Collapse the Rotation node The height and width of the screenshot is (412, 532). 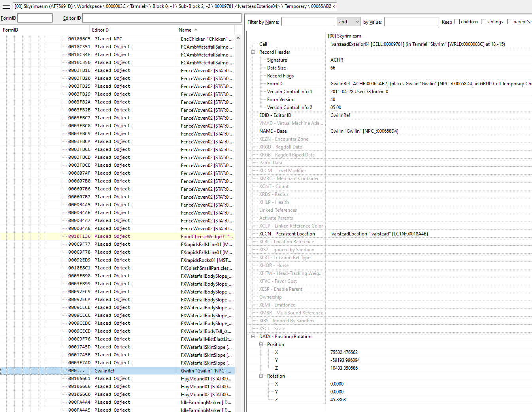coord(261,376)
